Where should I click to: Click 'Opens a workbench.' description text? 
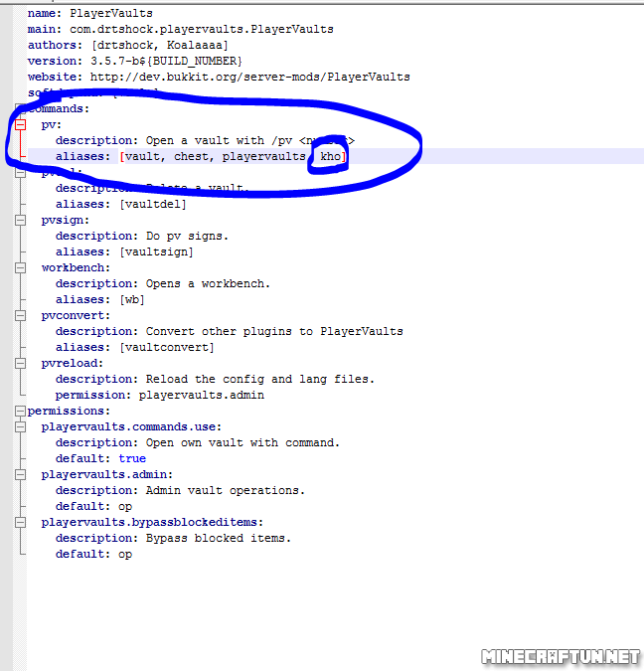point(208,283)
